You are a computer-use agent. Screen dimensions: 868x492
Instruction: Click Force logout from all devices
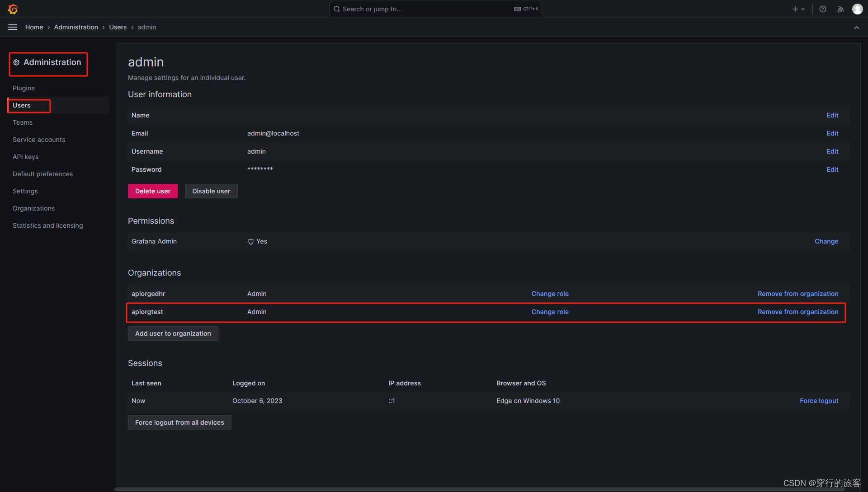point(179,422)
